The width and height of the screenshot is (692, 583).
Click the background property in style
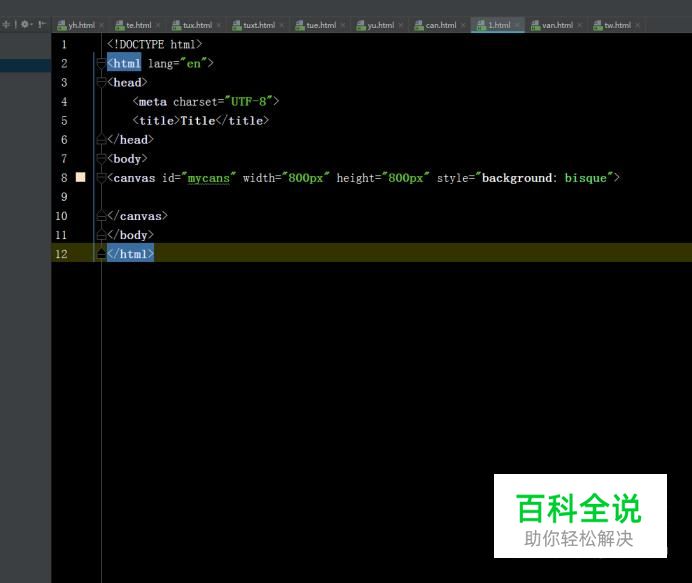[517, 178]
